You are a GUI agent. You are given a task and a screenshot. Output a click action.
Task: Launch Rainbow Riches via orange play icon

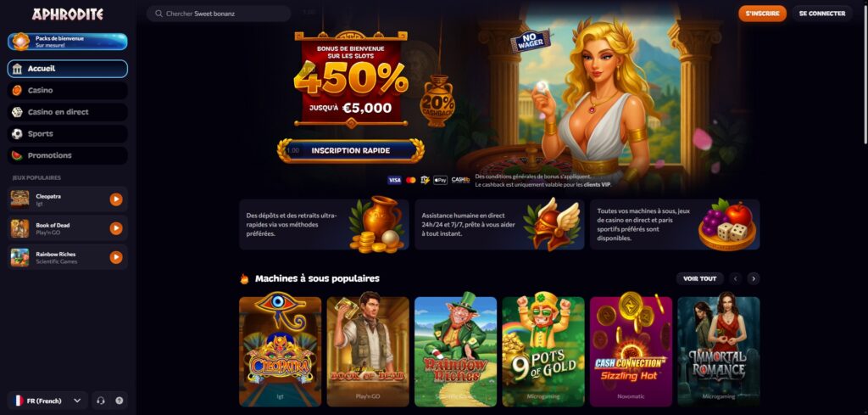point(115,257)
